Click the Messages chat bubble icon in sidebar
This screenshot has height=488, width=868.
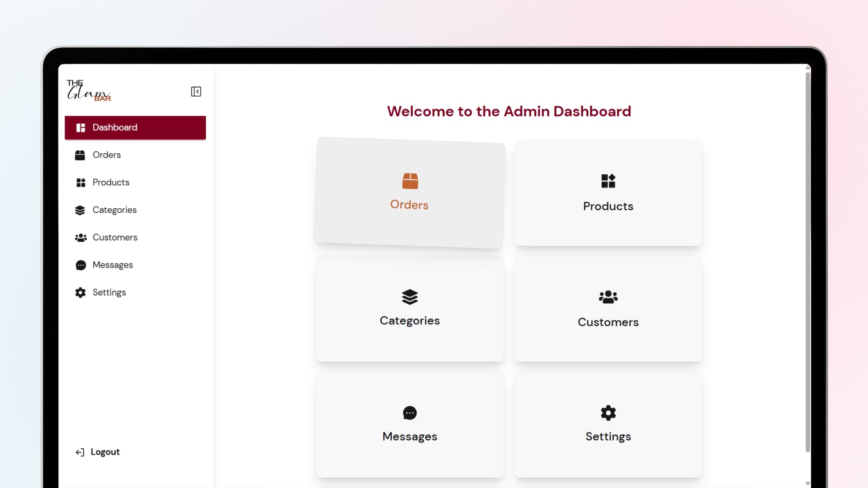(x=80, y=265)
